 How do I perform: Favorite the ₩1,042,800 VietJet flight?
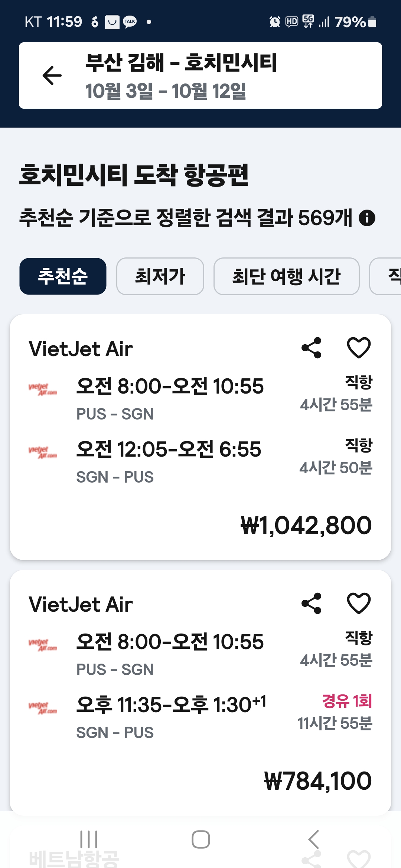(358, 348)
